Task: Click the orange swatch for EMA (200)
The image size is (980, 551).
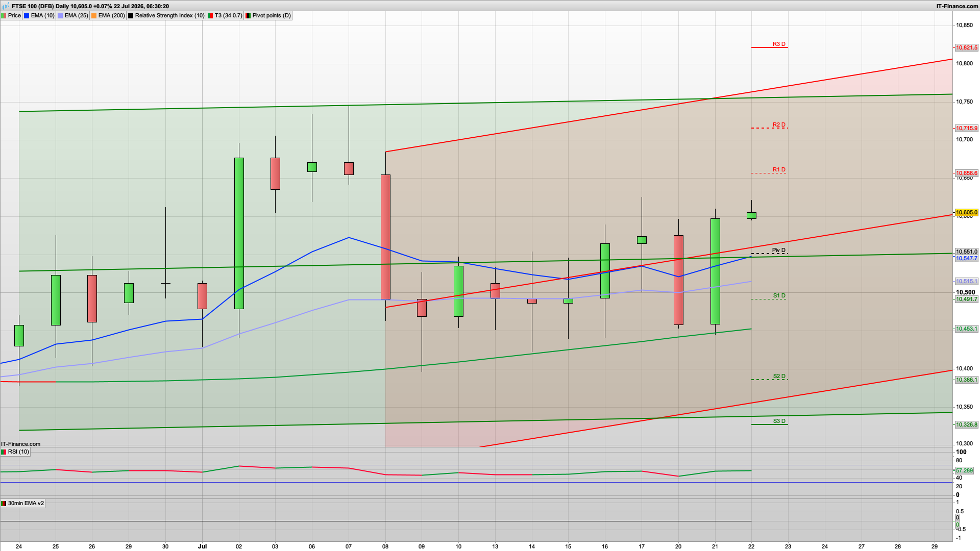Action: point(94,16)
